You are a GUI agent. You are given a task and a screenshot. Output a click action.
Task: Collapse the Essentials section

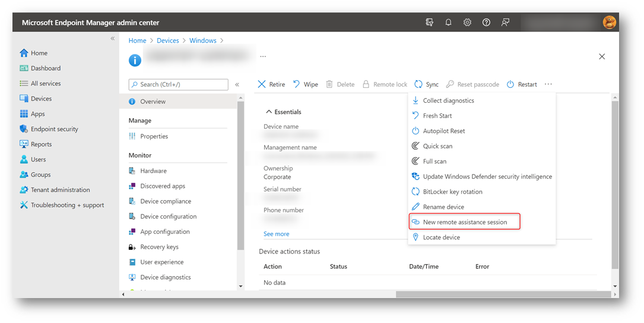[x=283, y=112]
